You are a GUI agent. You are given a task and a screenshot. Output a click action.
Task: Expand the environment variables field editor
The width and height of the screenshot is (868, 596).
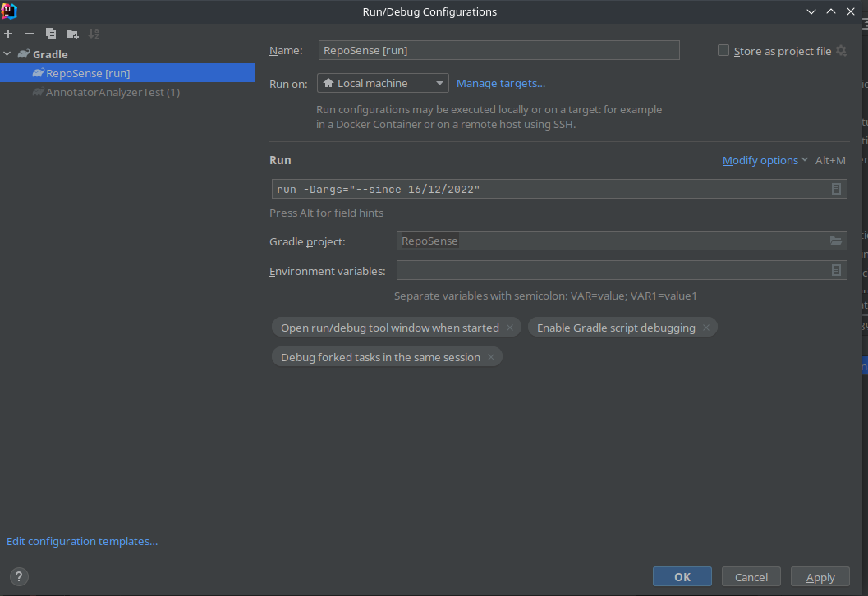836,269
